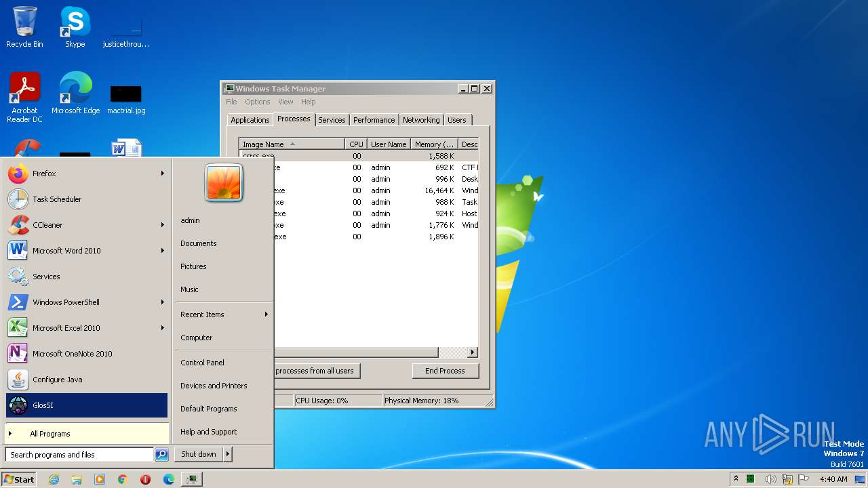
Task: Open Microsoft Excel 2010
Action: (x=87, y=328)
